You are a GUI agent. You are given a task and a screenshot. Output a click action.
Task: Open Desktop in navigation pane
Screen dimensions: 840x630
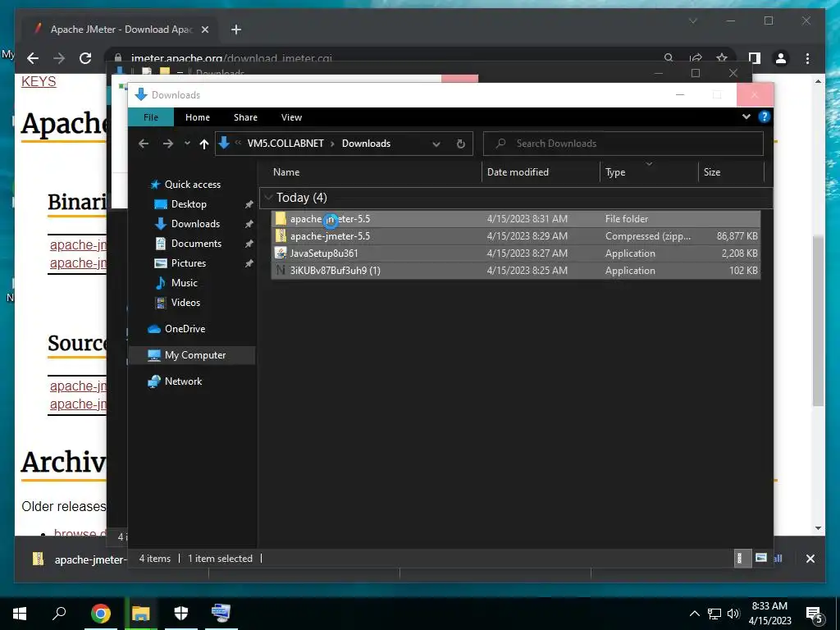point(189,204)
